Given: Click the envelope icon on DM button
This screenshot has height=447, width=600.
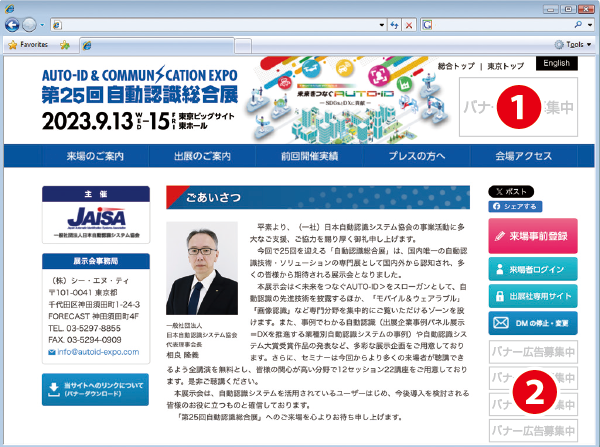Looking at the screenshot, I should (x=501, y=323).
